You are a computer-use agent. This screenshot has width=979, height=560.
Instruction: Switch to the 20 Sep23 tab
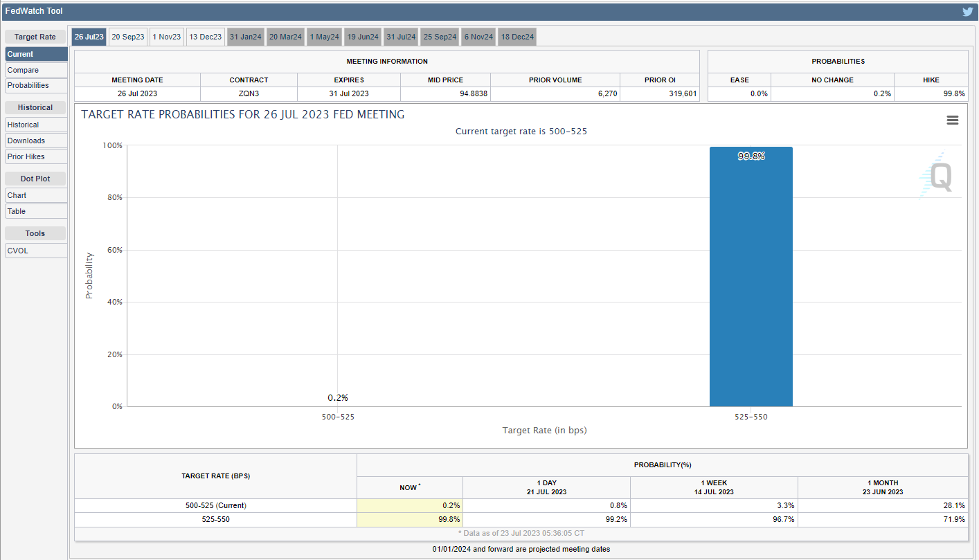point(128,37)
